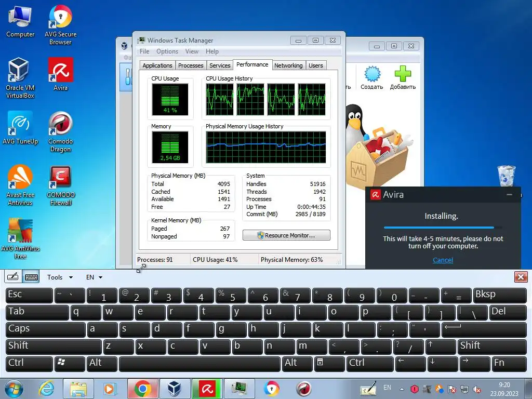The image size is (532, 399).
Task: Switch to the Applications tab
Action: [157, 65]
